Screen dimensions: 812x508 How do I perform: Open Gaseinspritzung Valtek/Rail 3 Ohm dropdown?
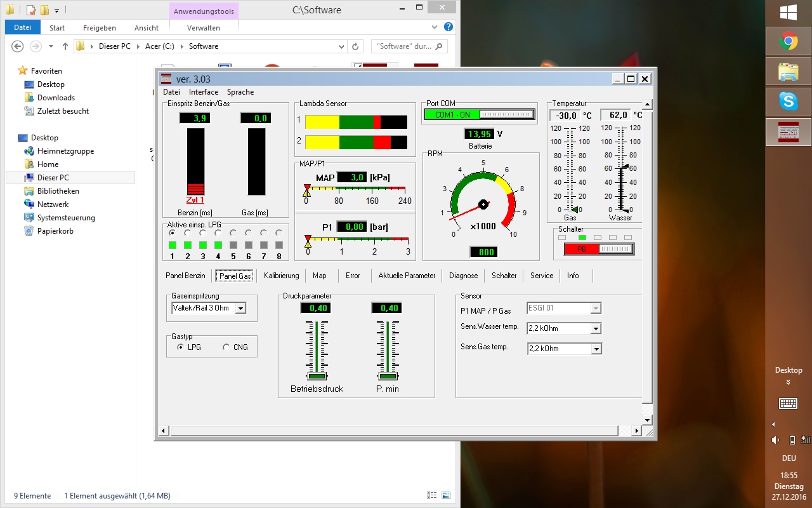point(240,309)
